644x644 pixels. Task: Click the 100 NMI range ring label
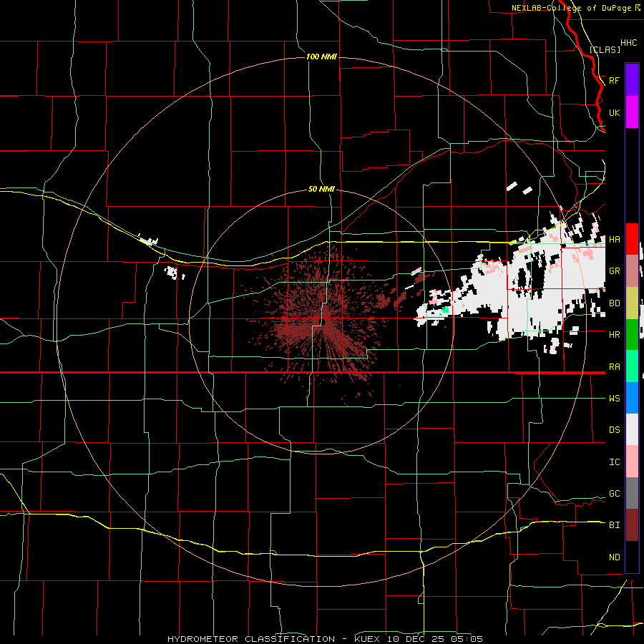(x=321, y=57)
